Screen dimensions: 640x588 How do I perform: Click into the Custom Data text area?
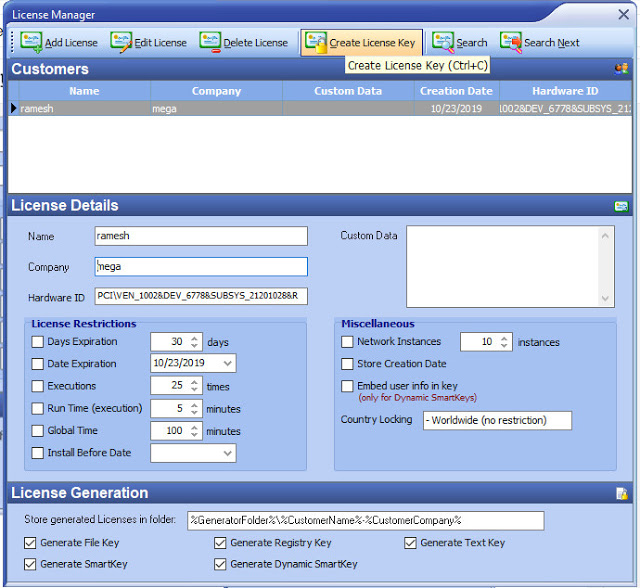[x=503, y=266]
